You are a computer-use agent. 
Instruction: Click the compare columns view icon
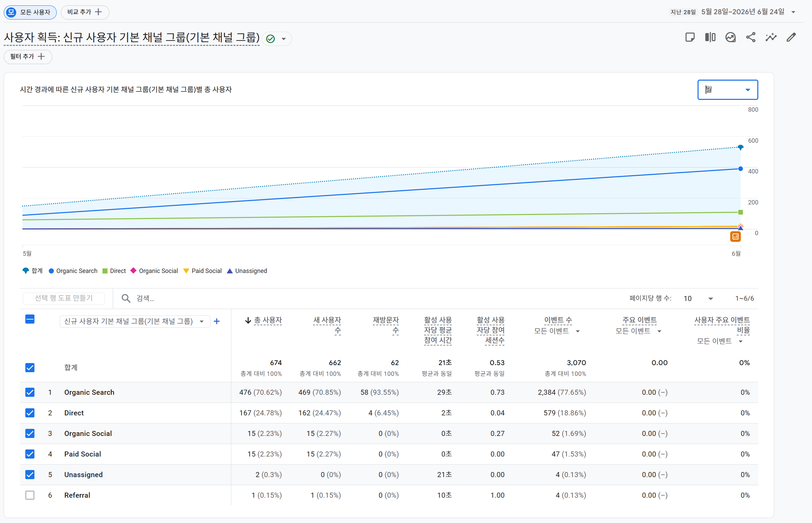pyautogui.click(x=710, y=37)
